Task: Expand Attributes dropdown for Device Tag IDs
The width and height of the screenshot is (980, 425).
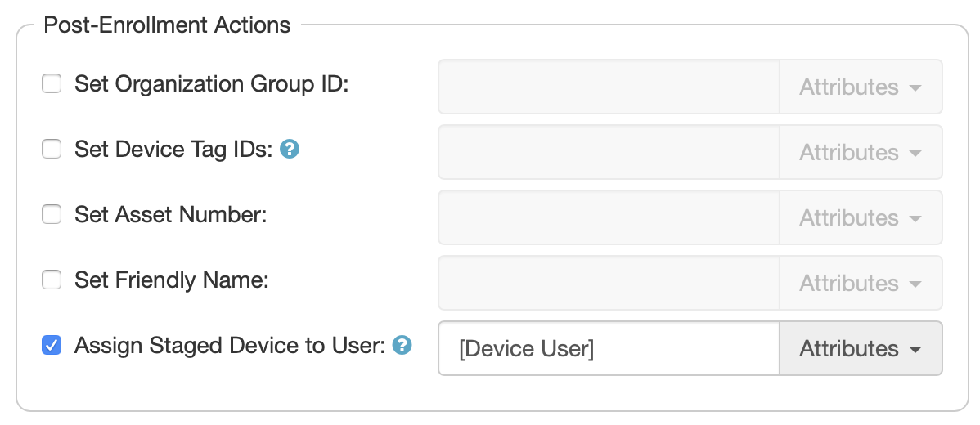Action: coord(861,152)
